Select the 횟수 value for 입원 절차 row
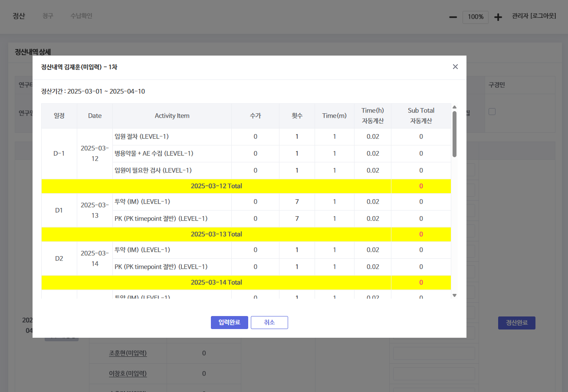Image resolution: width=568 pixels, height=392 pixels. pyautogui.click(x=297, y=137)
